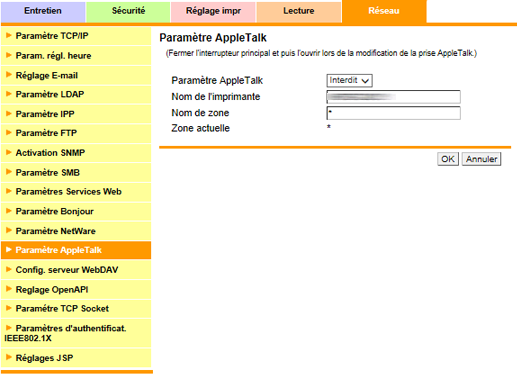Expand the Paramètre AppleTalk Interdit dropdown

349,81
